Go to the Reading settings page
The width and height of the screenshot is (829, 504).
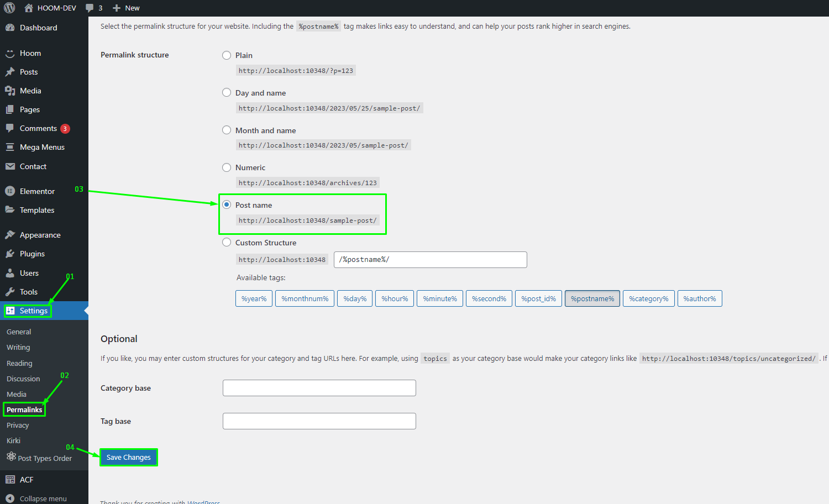pyautogui.click(x=19, y=363)
